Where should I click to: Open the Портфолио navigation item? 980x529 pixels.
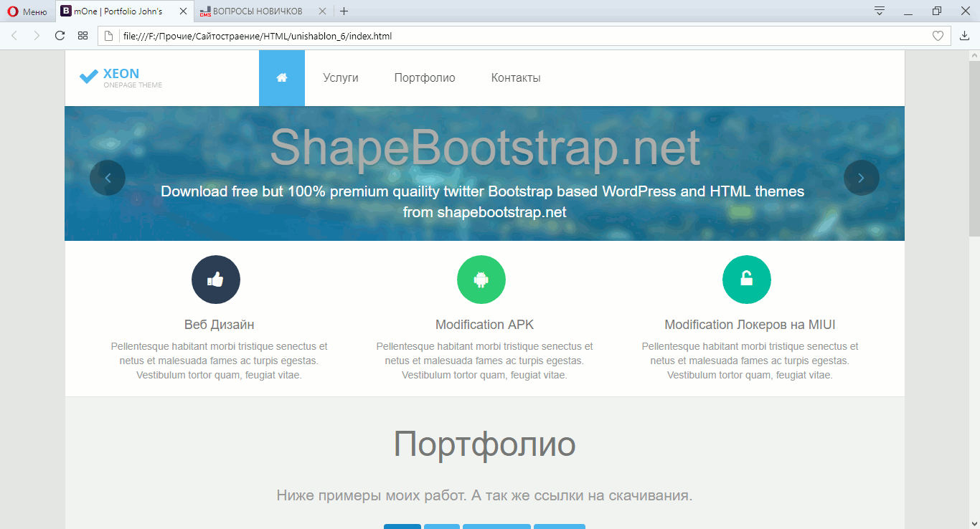coord(425,78)
